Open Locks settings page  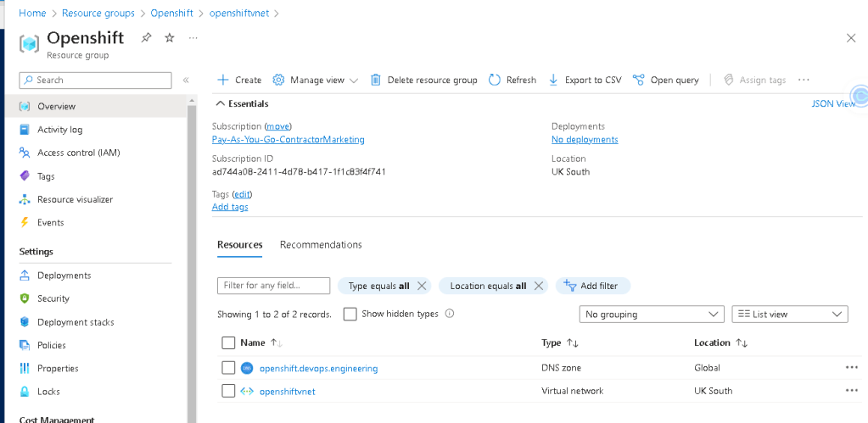coord(48,392)
